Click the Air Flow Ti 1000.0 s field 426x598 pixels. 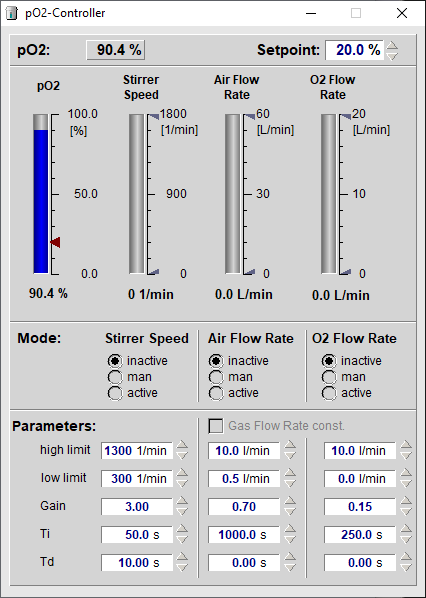click(244, 534)
